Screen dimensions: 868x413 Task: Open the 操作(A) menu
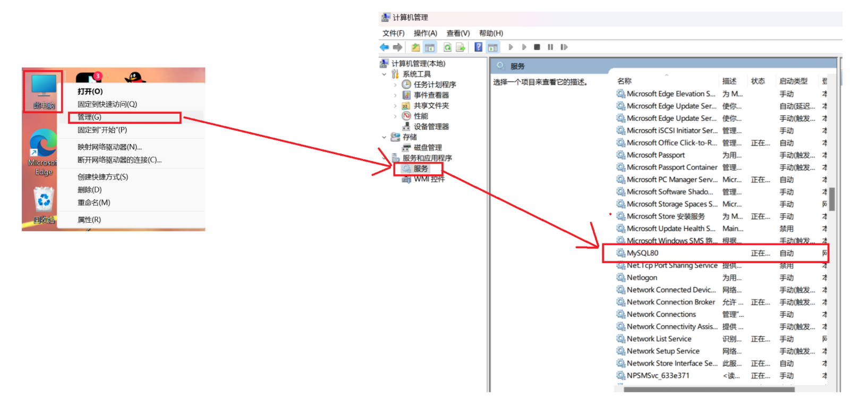426,33
